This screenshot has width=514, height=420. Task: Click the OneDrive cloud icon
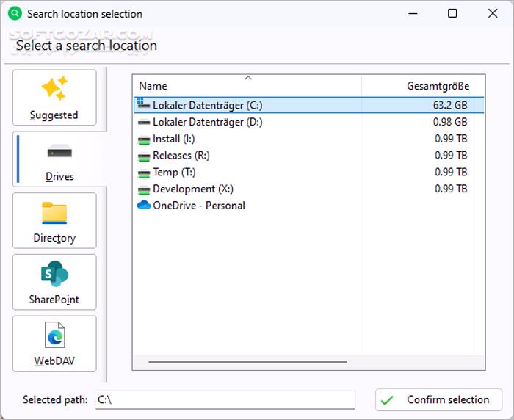144,206
